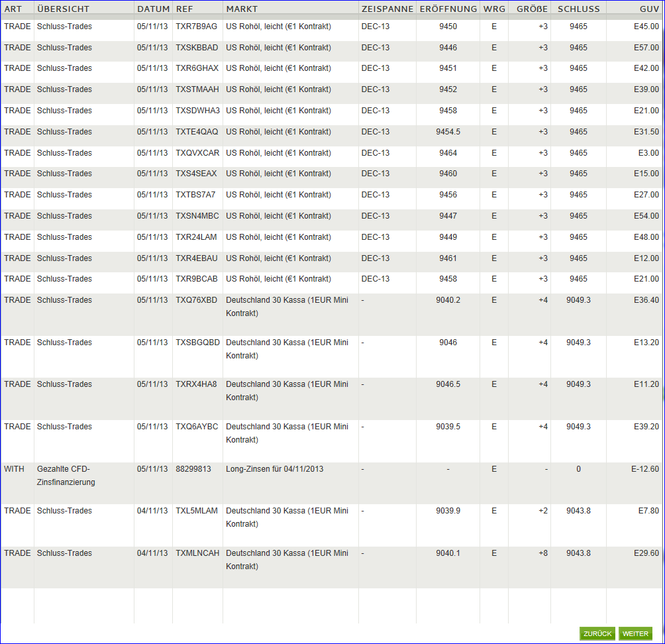Click the Deutschland 30 Kassa market in the TXL5MLAM row

tap(287, 517)
